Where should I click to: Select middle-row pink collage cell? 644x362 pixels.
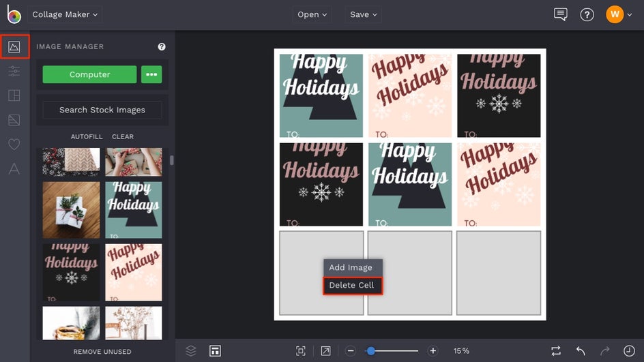pyautogui.click(x=499, y=184)
